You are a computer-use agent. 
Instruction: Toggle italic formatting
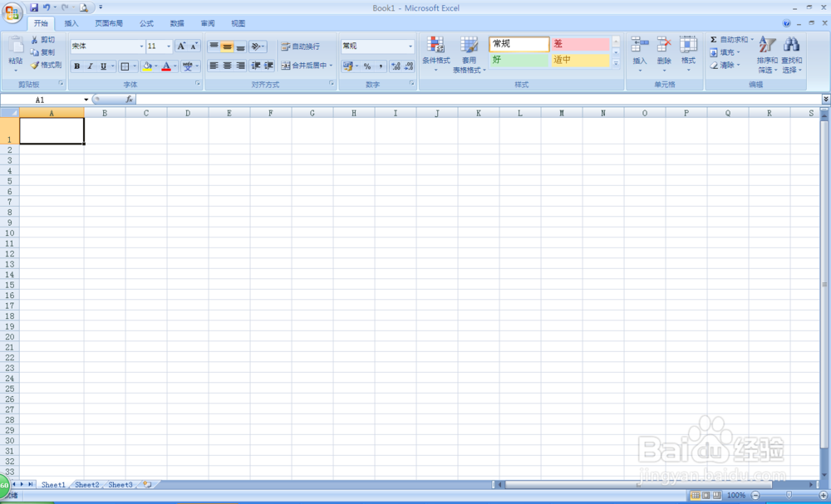click(90, 66)
